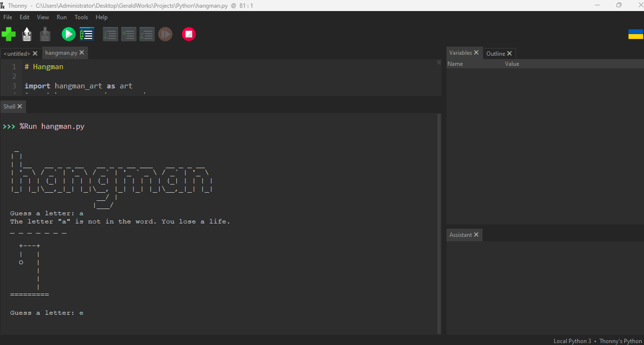644x345 pixels.
Task: Click the New file green plus icon
Action: [9, 34]
